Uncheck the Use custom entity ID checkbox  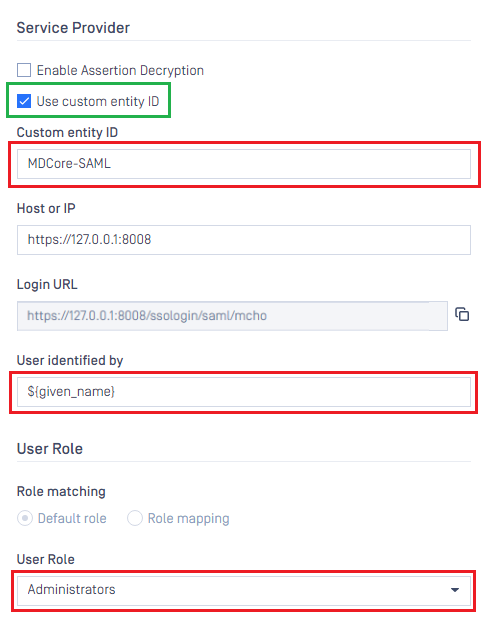[24, 101]
